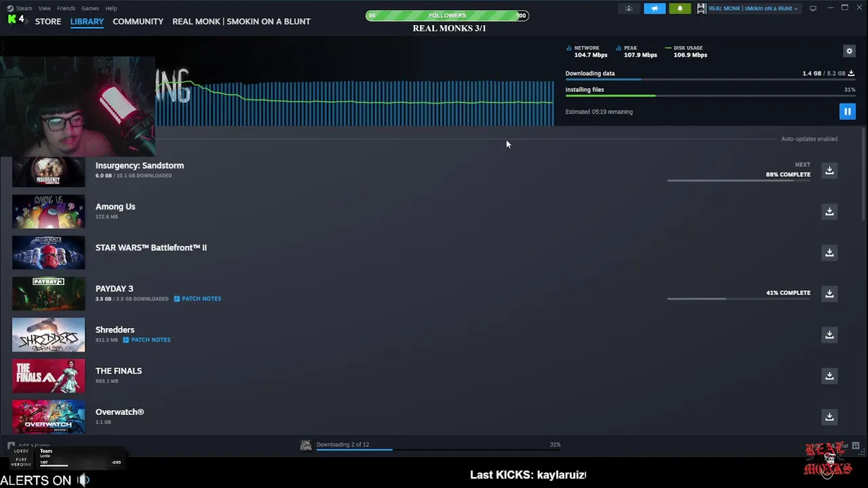Viewport: 868px width, 488px height.
Task: Open the Steam menu
Action: (24, 8)
